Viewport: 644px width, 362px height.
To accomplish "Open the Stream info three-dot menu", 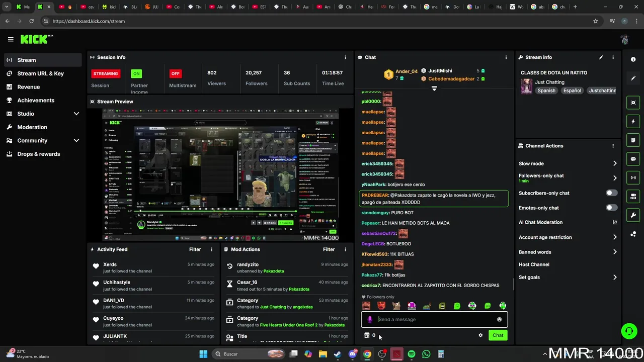I will coord(613,57).
